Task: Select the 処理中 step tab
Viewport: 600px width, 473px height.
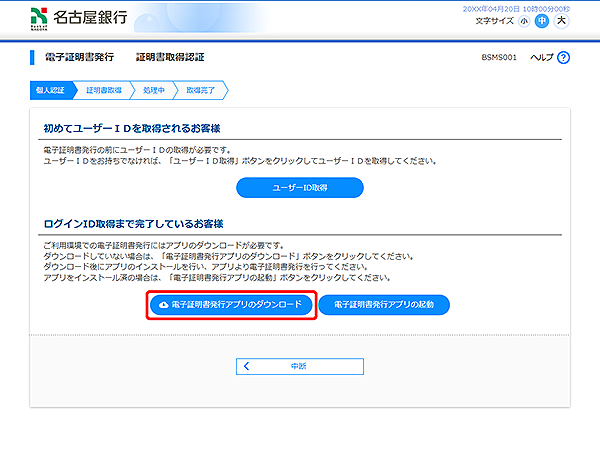Action: pyautogui.click(x=153, y=90)
